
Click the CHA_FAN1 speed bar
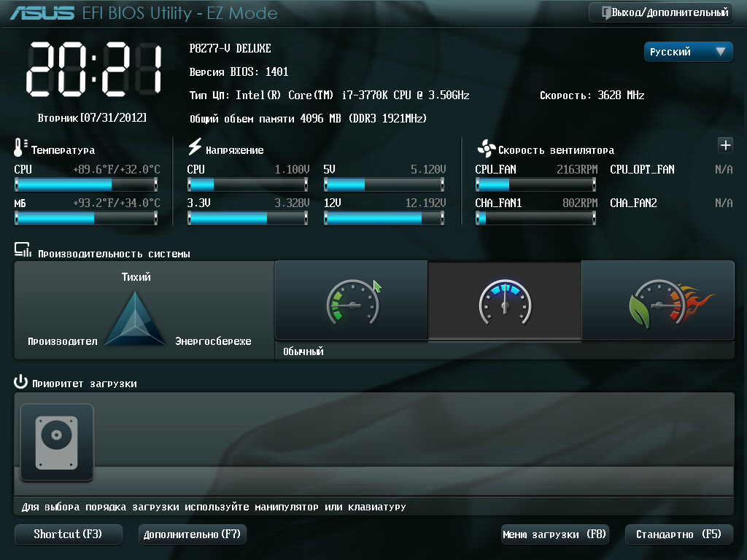pos(535,218)
